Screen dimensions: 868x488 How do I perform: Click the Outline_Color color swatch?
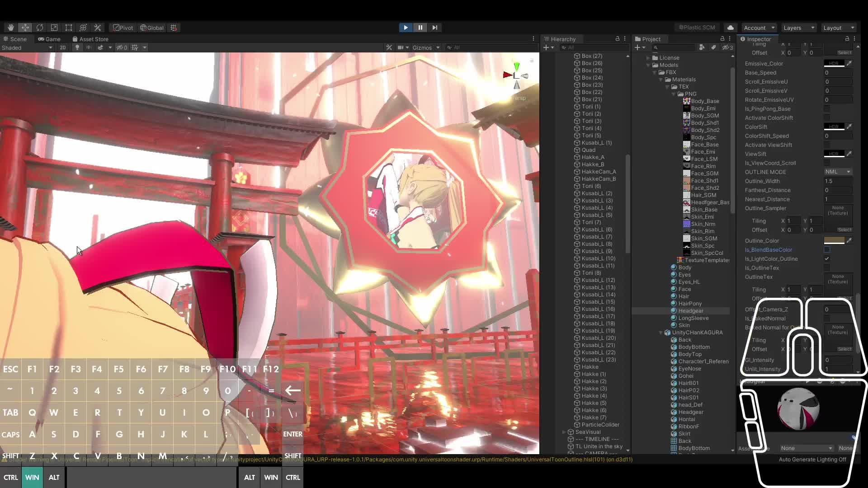[x=834, y=240]
